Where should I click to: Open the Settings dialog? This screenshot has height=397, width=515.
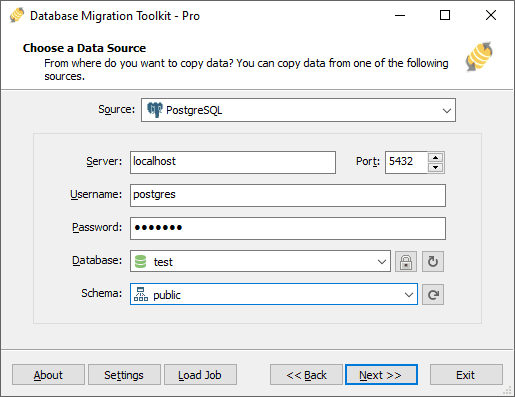coord(124,375)
